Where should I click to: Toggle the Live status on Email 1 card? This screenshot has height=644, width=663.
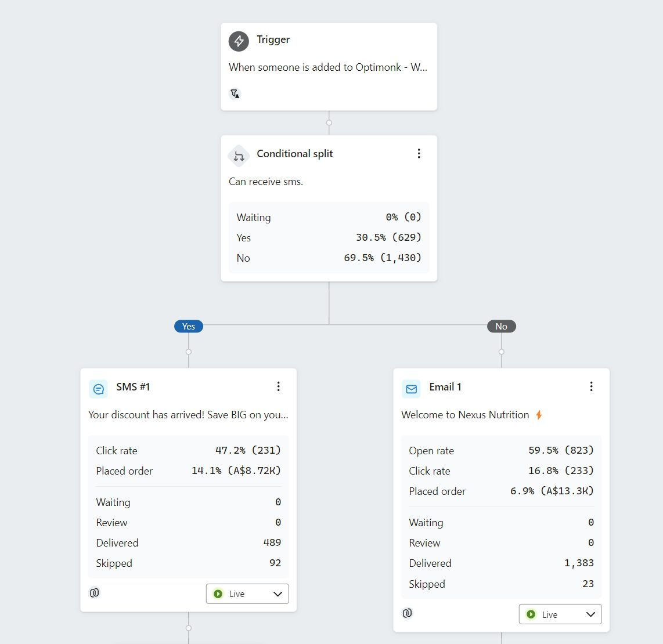(532, 614)
